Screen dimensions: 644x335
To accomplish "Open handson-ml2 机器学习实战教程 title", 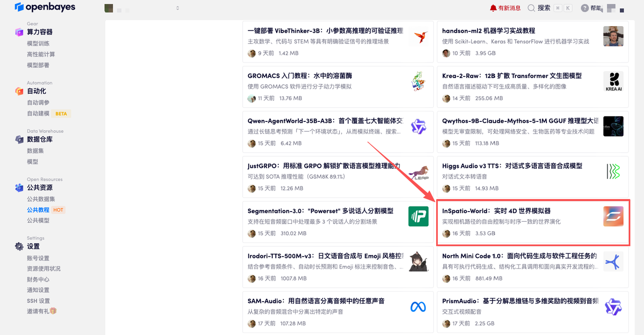I will (489, 31).
